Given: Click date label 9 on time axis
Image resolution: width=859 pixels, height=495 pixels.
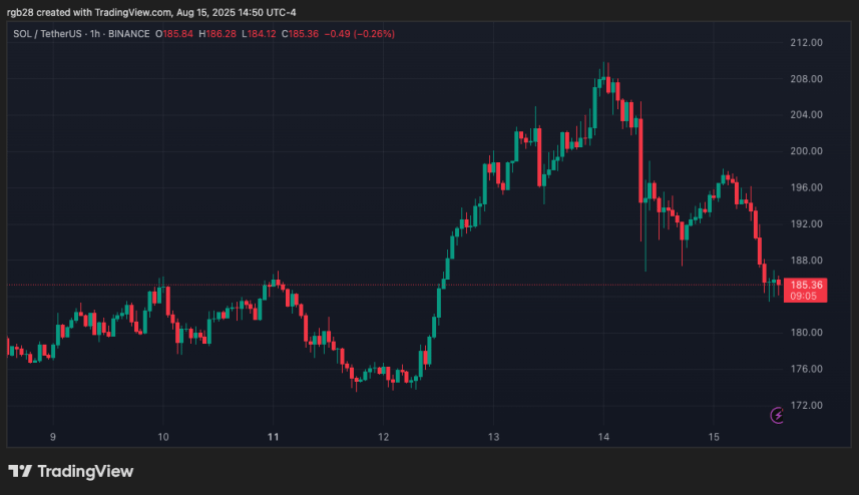Looking at the screenshot, I should pyautogui.click(x=53, y=436).
